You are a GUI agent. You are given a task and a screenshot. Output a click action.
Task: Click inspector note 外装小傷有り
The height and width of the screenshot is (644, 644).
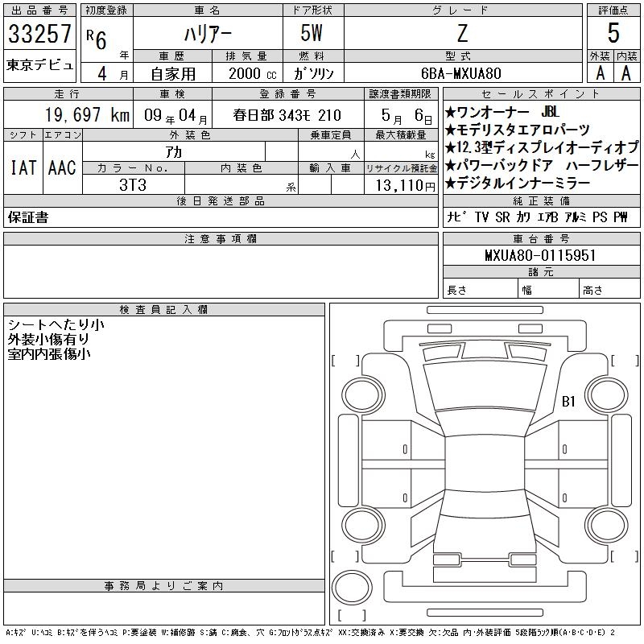[48, 339]
